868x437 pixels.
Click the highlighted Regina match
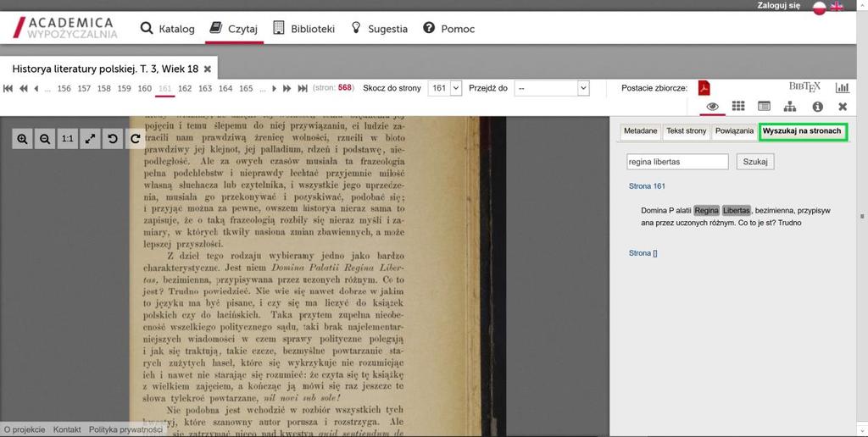click(706, 211)
